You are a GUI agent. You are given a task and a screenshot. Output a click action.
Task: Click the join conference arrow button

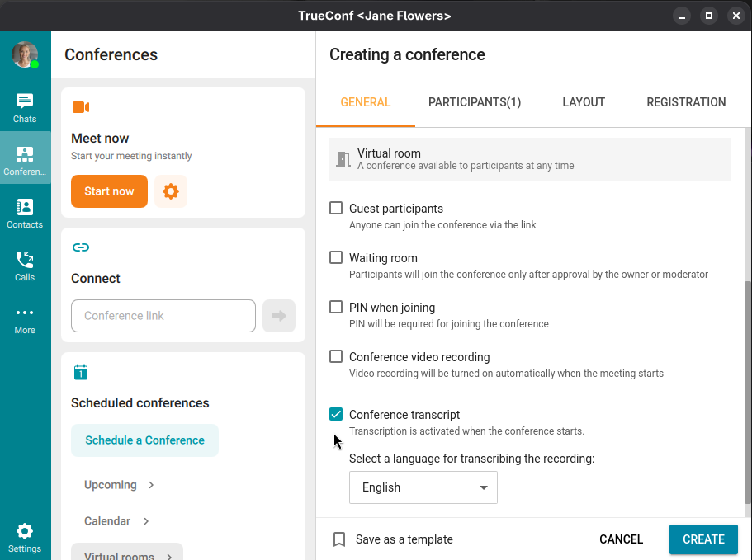point(279,316)
